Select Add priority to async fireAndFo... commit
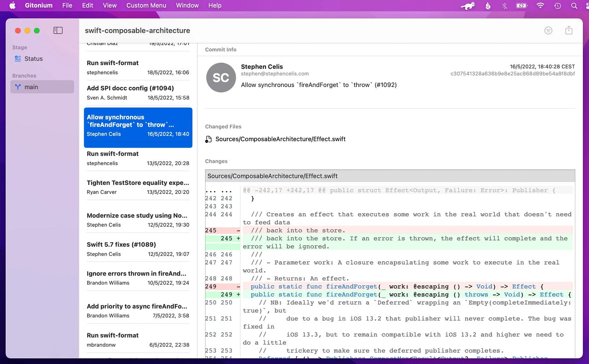 [138, 311]
